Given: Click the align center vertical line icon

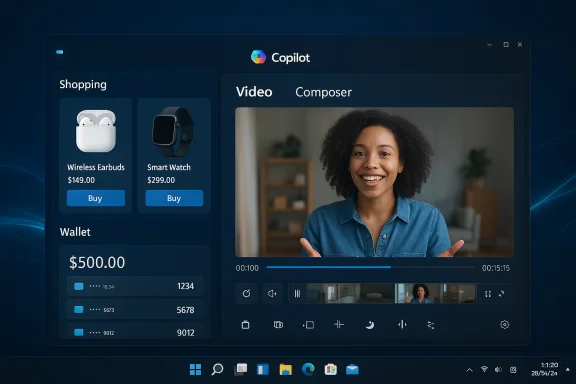Looking at the screenshot, I should pyautogui.click(x=402, y=324).
